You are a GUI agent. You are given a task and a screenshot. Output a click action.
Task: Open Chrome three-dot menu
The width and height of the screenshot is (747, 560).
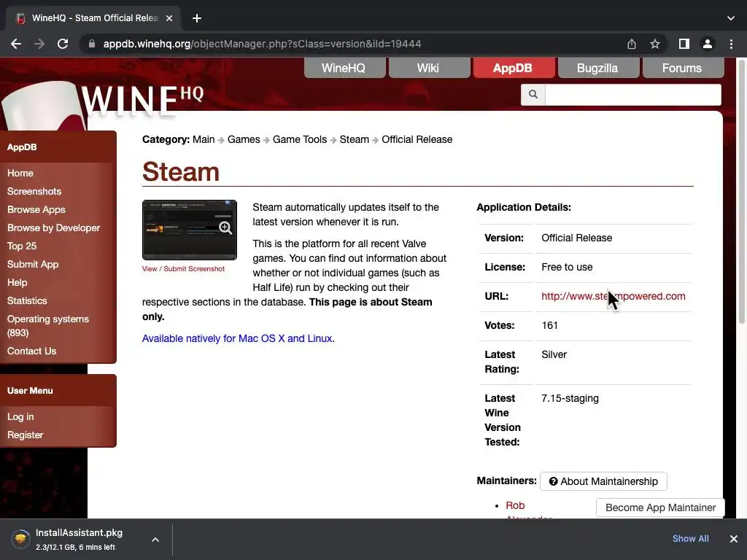(731, 44)
